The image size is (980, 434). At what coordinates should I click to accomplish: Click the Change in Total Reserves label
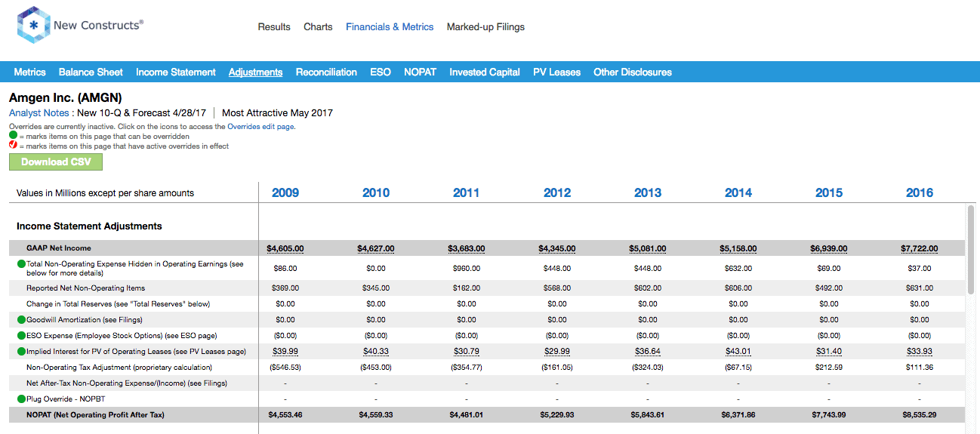[x=119, y=303]
